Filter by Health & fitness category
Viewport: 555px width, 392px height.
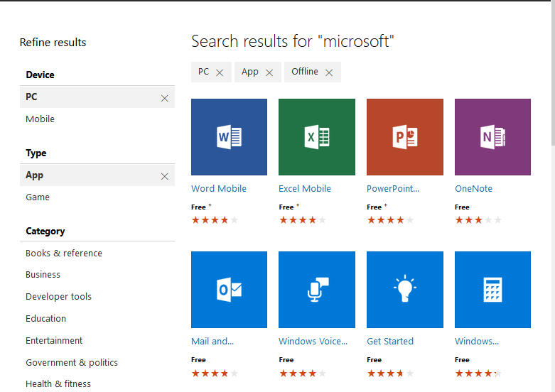pyautogui.click(x=58, y=383)
